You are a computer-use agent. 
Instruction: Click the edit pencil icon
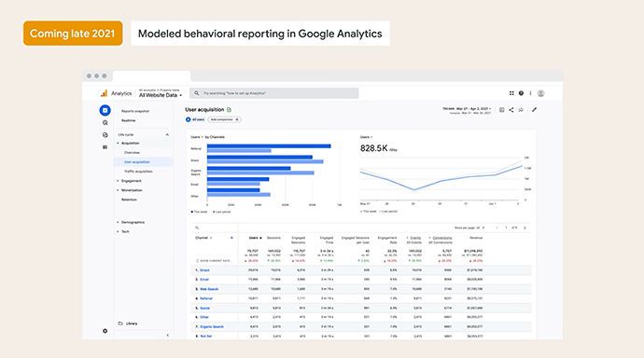click(x=534, y=109)
